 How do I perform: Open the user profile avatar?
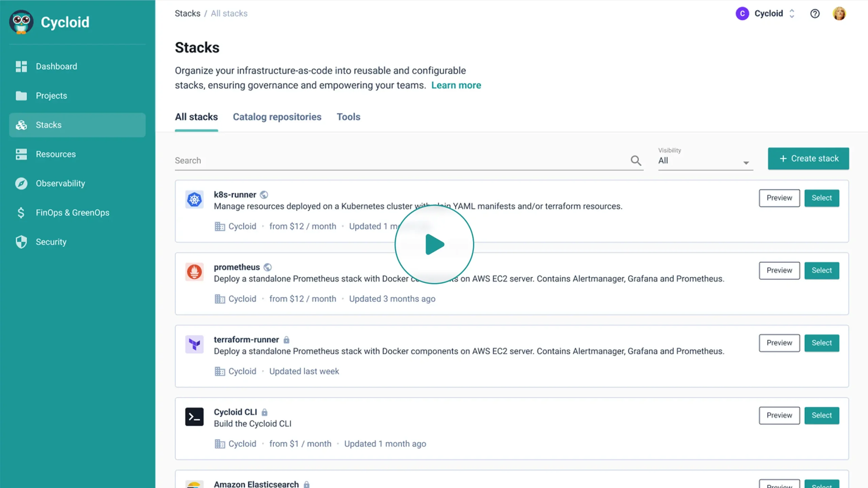[x=839, y=14]
